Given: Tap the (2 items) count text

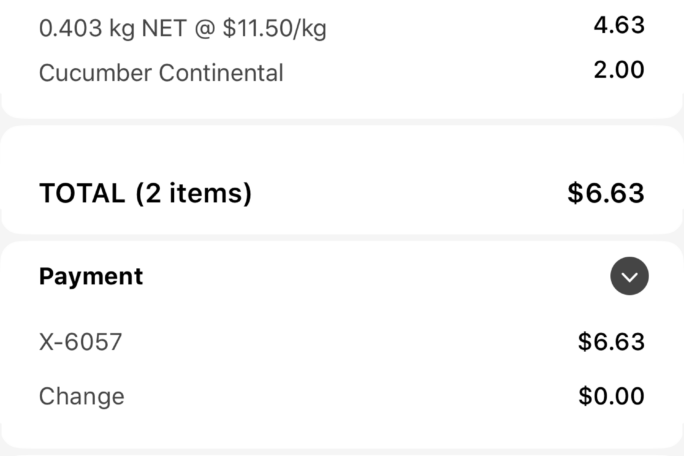Looking at the screenshot, I should (x=194, y=193).
